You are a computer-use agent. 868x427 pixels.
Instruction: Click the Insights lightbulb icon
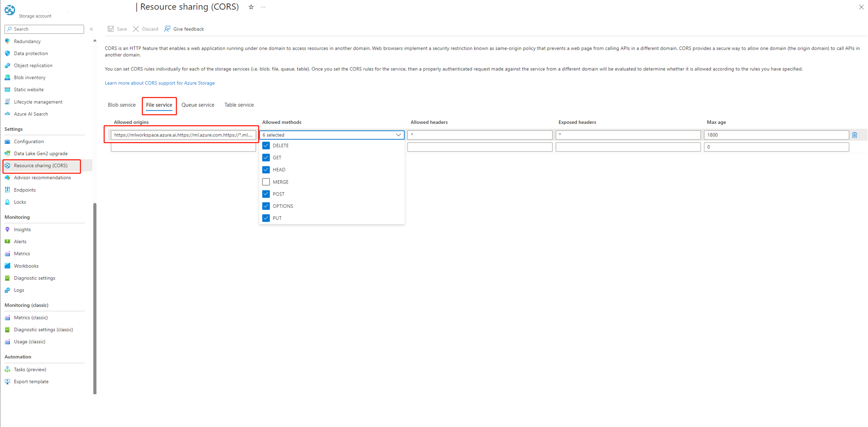point(7,230)
